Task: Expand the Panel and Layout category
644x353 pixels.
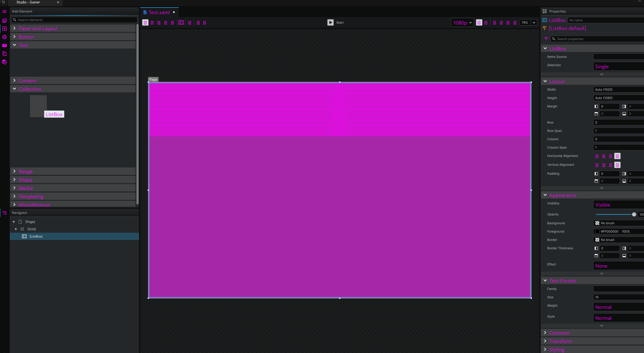Action: click(73, 29)
